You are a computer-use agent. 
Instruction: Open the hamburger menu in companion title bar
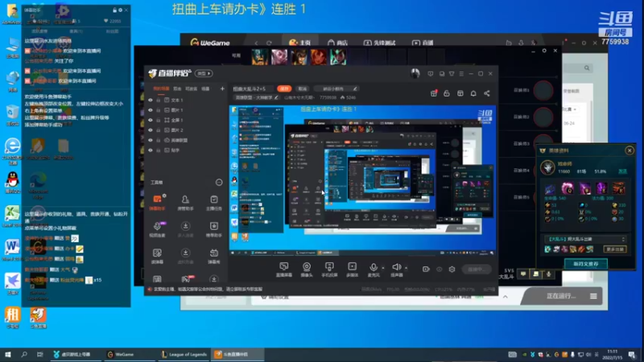click(x=461, y=73)
